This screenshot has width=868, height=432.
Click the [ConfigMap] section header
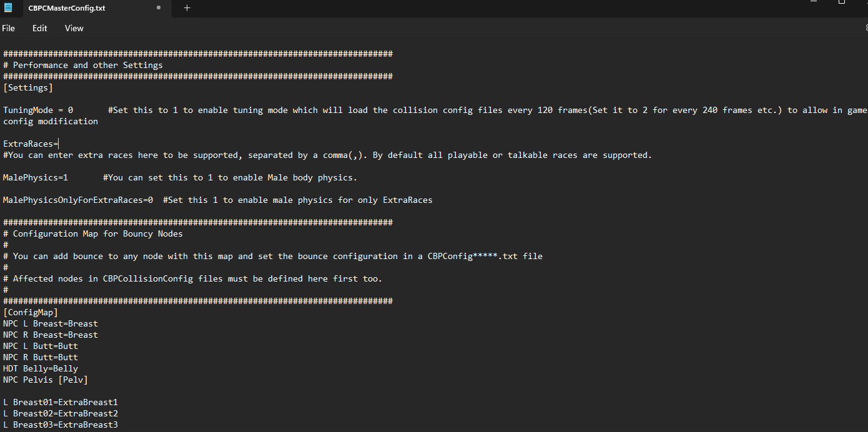[31, 312]
